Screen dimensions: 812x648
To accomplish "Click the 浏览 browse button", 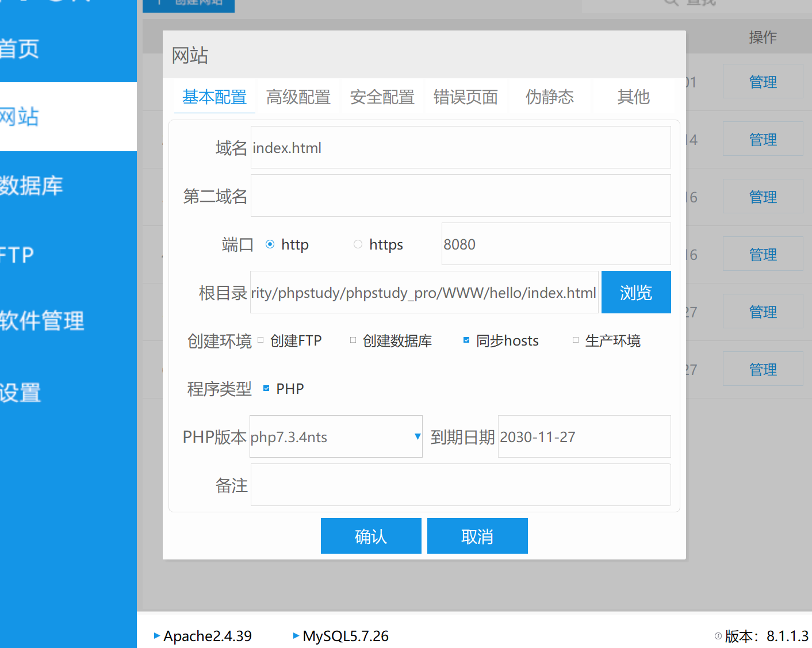I will (x=636, y=292).
